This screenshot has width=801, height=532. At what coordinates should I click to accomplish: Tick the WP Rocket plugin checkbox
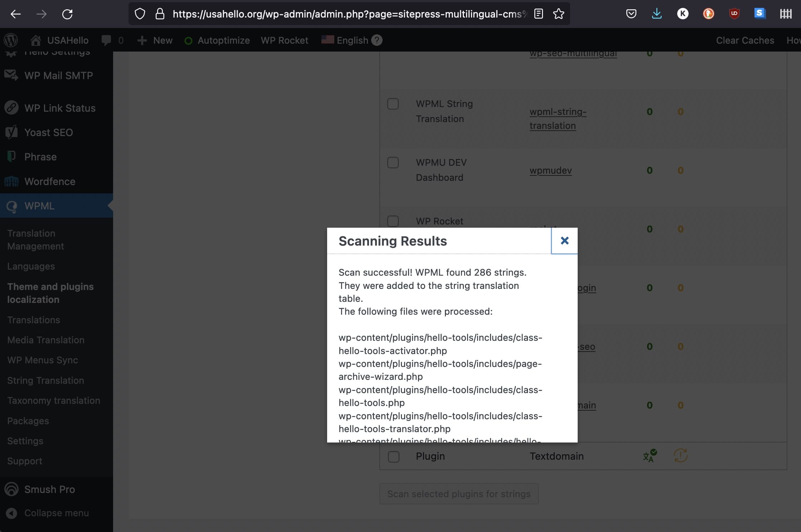coord(393,221)
